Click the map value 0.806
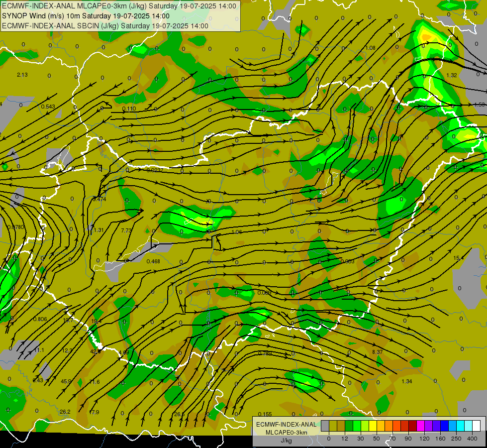The width and height of the screenshot is (487, 448). (40, 319)
